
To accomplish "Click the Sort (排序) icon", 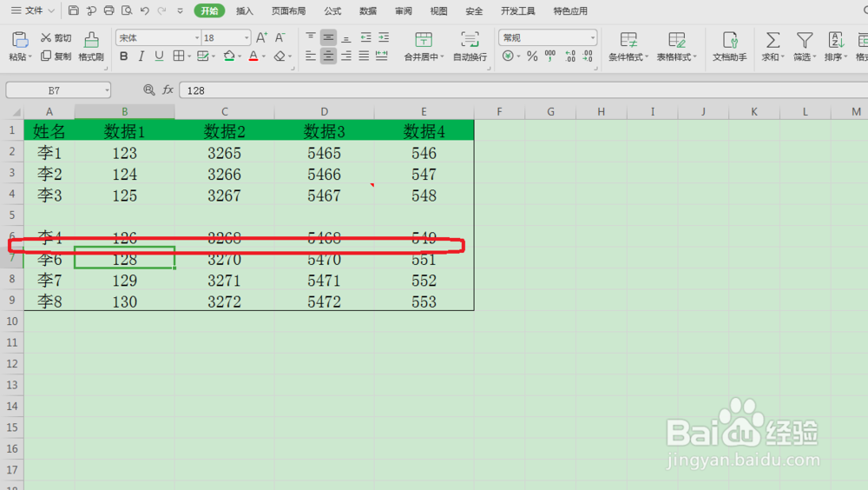I will coord(835,40).
